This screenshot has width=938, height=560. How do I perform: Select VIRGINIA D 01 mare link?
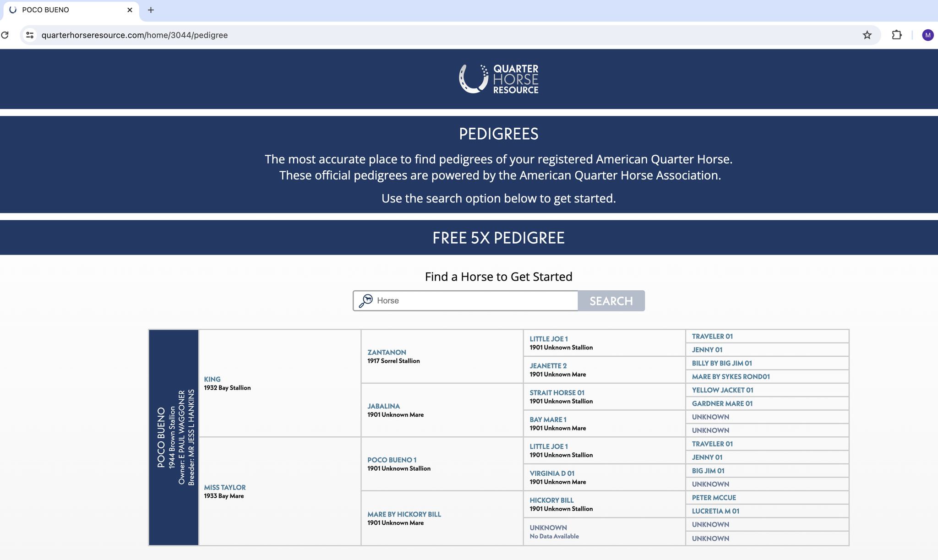point(552,473)
